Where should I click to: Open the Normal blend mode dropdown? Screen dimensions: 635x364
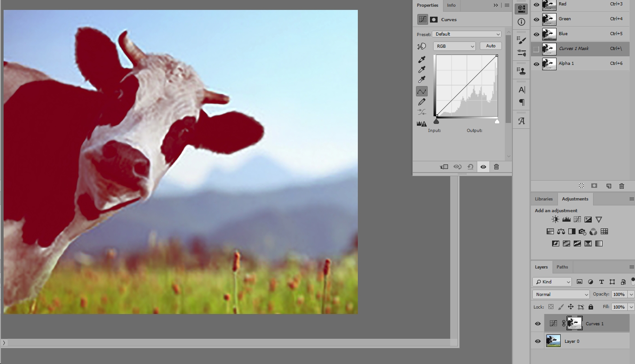(561, 294)
